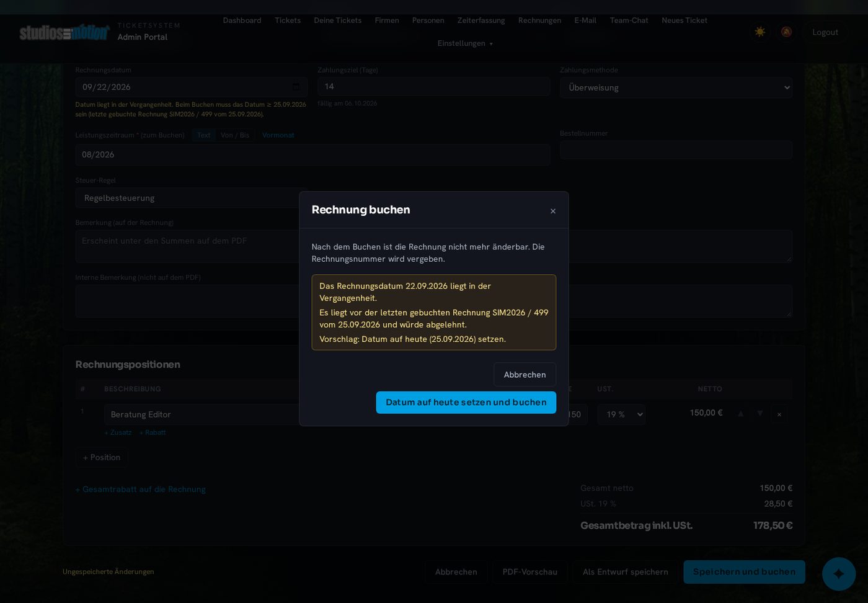Click the Vormonat link

pos(278,135)
